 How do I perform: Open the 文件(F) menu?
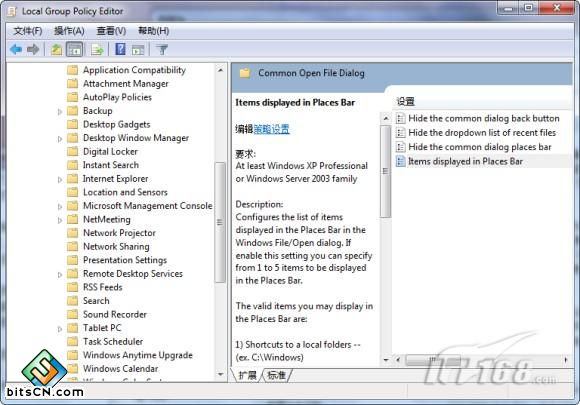click(x=28, y=31)
